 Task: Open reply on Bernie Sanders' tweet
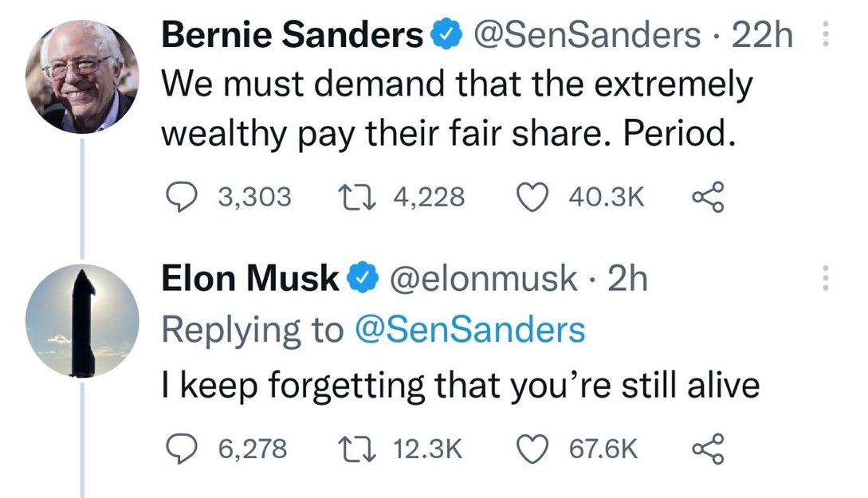182,197
